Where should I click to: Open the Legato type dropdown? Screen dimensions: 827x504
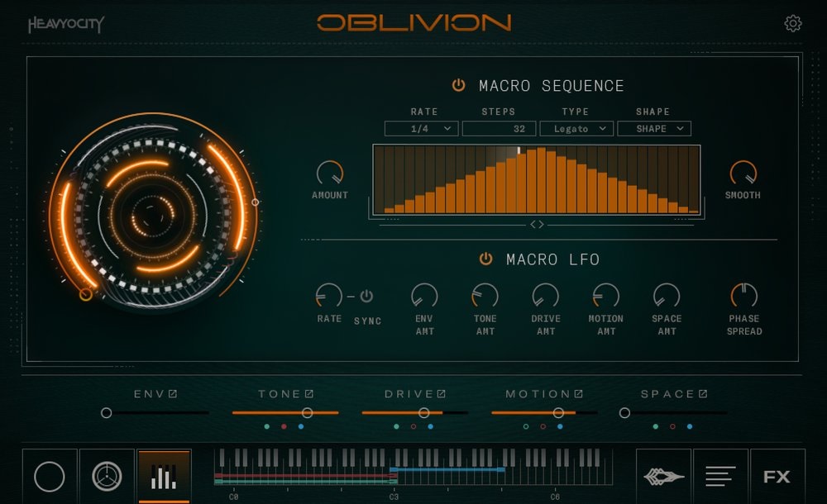pyautogui.click(x=576, y=128)
